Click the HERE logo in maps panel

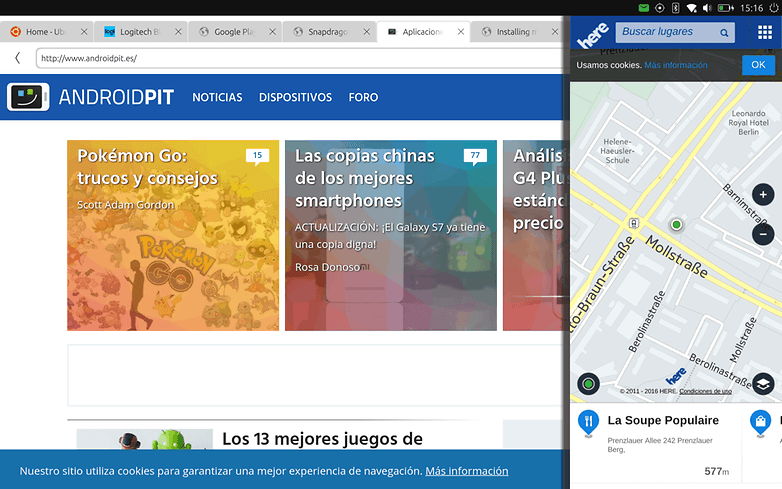593,35
